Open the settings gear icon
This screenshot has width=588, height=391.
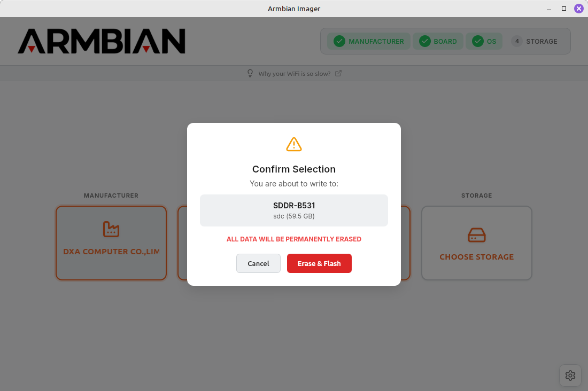570,376
